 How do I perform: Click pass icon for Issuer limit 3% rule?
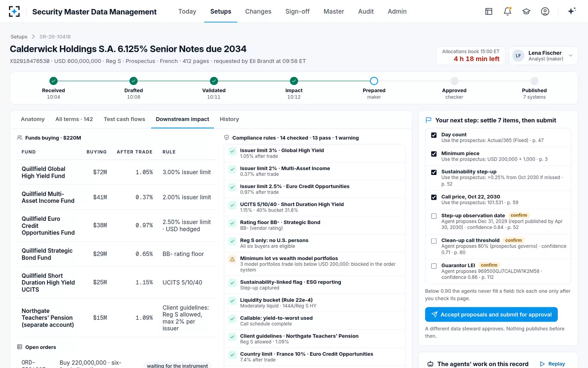pos(232,151)
